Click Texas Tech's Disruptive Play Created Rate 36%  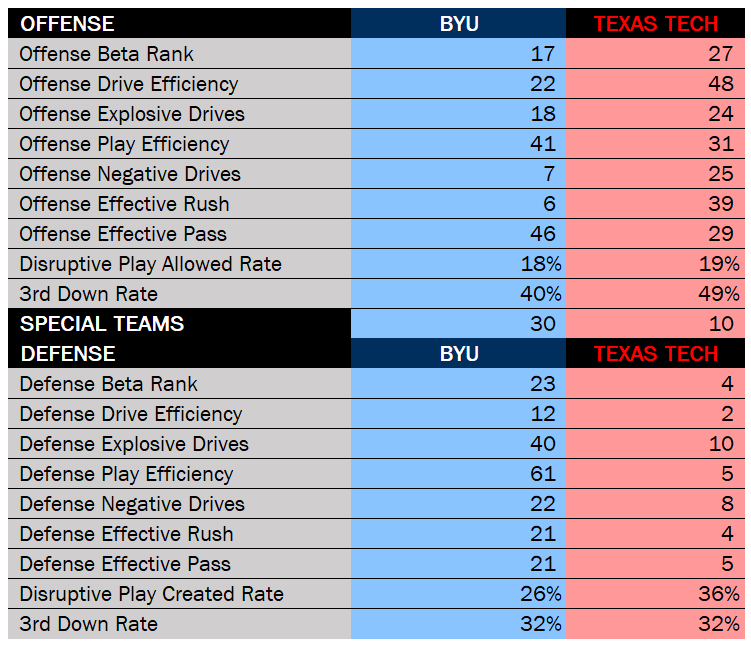(717, 594)
